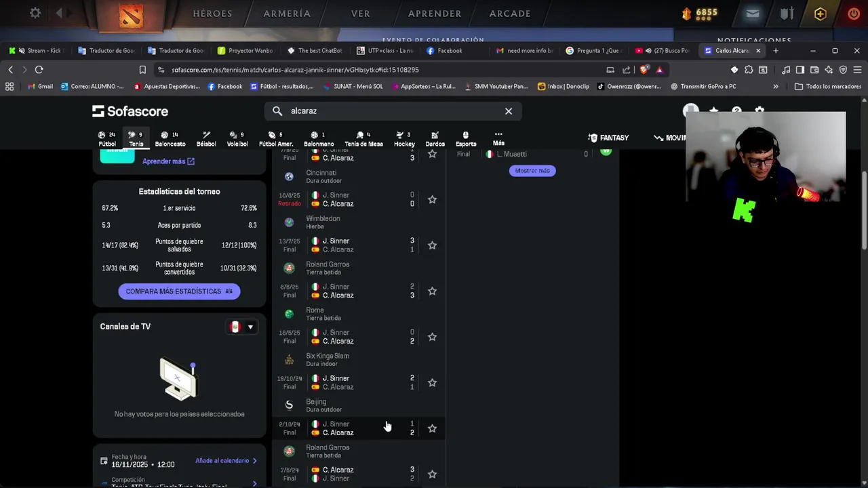
Task: Open the Dardos sport category
Action: (435, 139)
